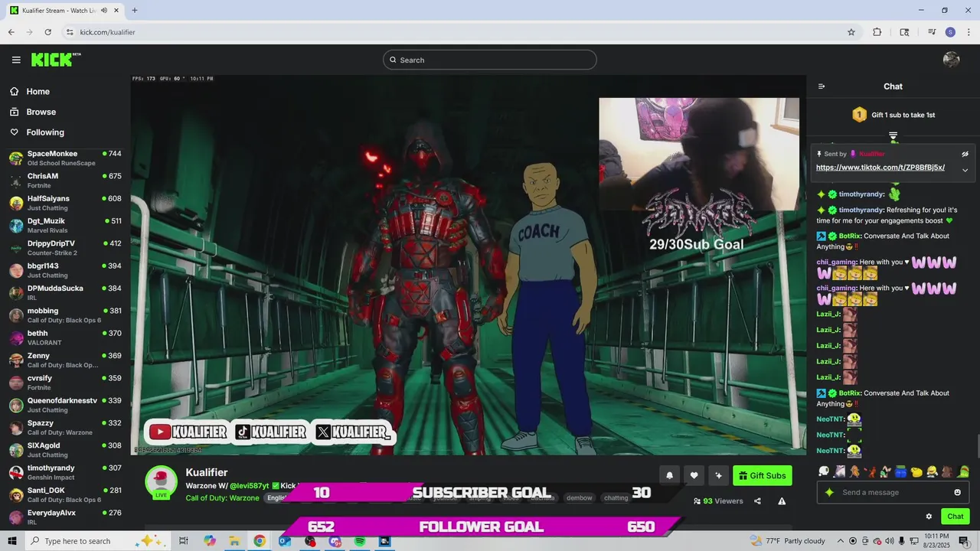980x551 pixels.
Task: Open Zenny channel in sidebar
Action: coord(65,360)
